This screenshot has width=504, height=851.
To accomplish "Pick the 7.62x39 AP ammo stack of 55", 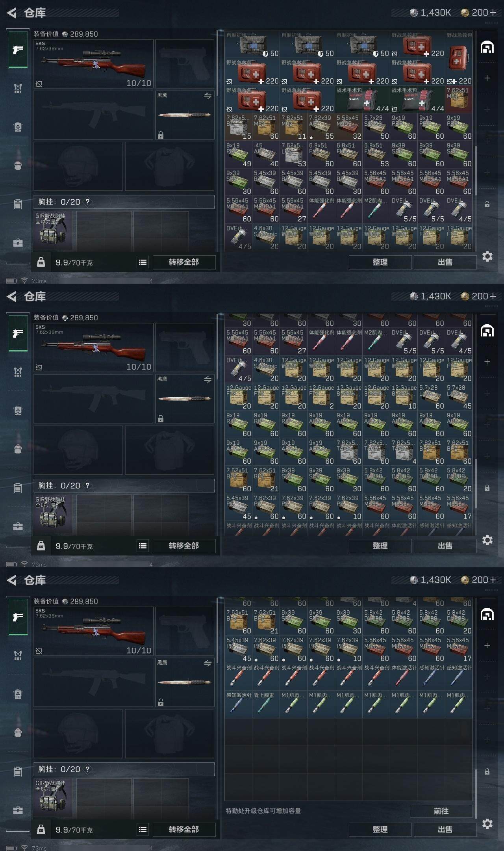I will pos(321,127).
